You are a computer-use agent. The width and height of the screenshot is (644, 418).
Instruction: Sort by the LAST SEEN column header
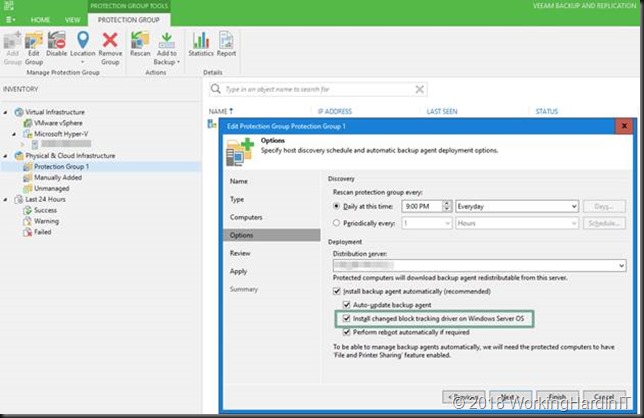pos(442,111)
